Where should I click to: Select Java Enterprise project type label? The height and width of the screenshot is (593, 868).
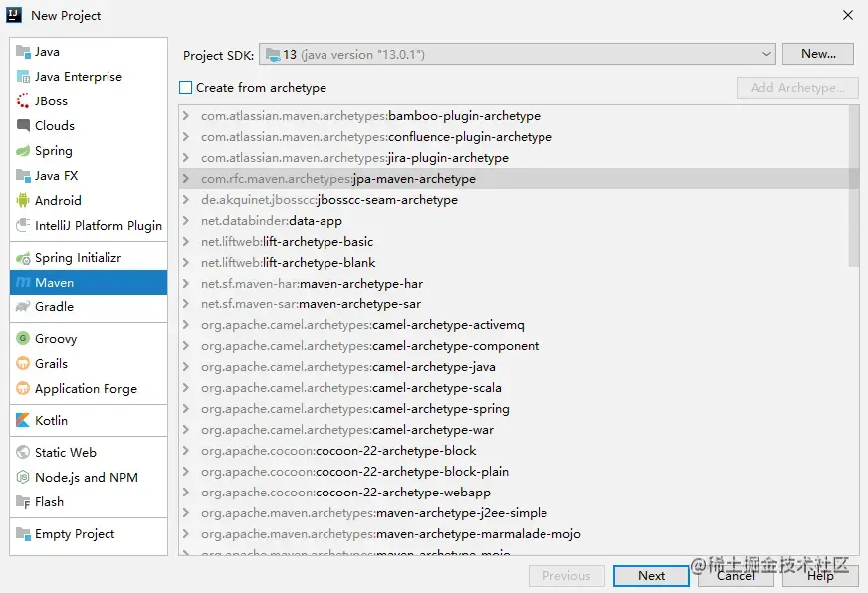pyautogui.click(x=79, y=77)
